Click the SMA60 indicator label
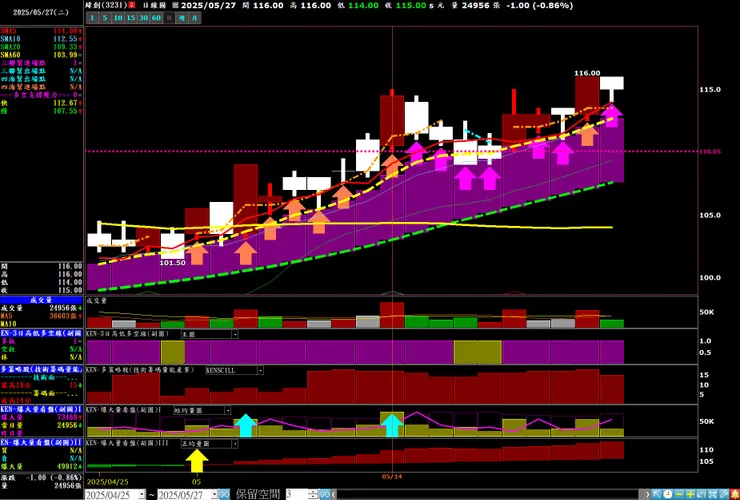Viewport: 740px width, 500px height. 10,55
